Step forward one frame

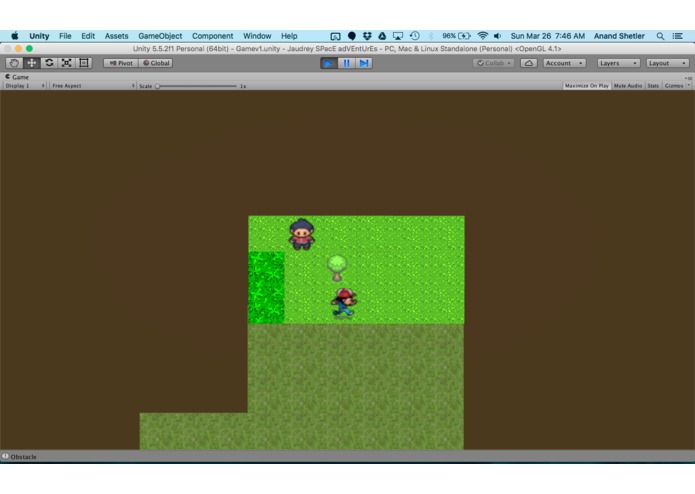point(364,63)
